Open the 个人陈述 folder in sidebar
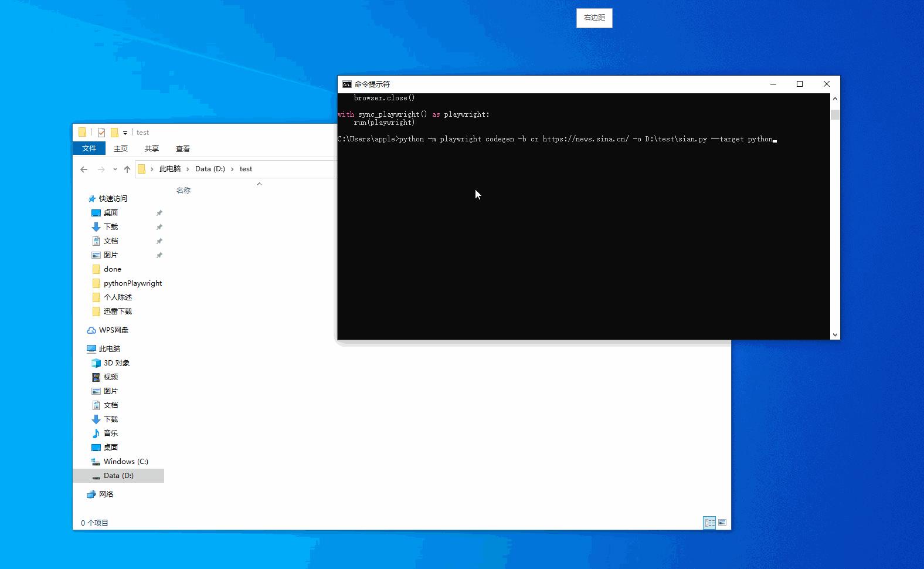Viewport: 924px width, 569px height. [x=118, y=297]
